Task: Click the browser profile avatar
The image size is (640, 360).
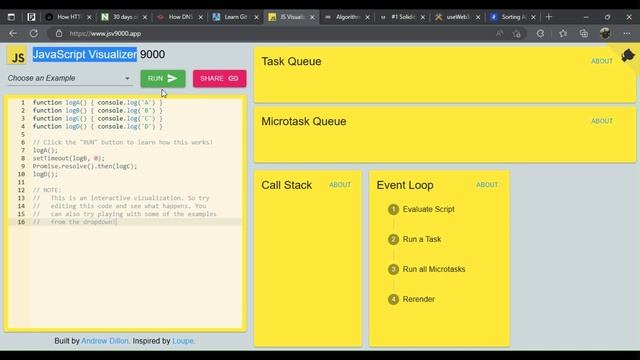Action: 605,33
